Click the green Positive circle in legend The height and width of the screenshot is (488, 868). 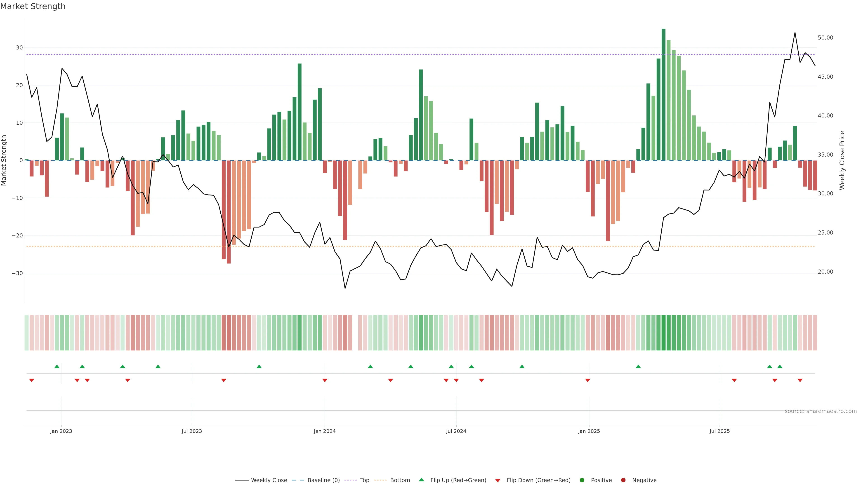(582, 480)
